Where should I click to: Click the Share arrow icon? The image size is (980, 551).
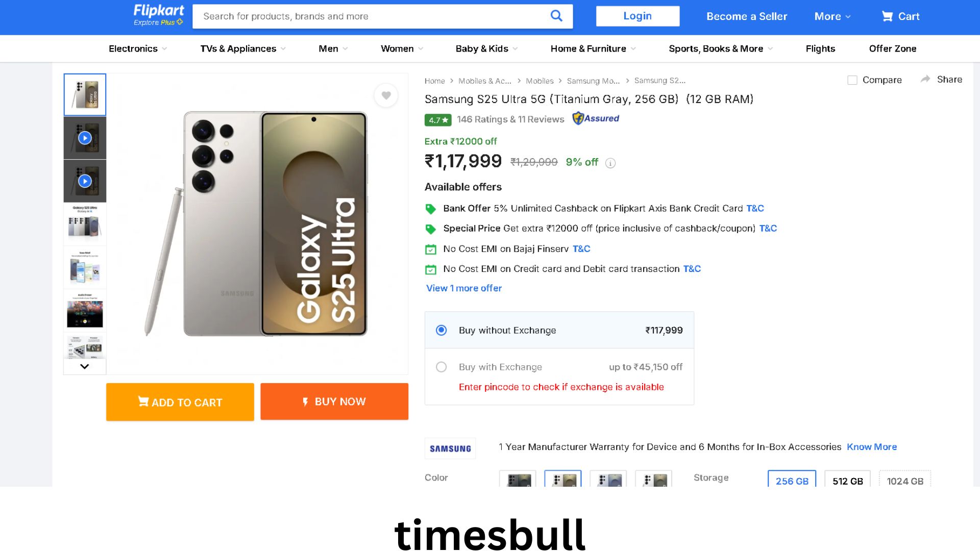coord(925,79)
